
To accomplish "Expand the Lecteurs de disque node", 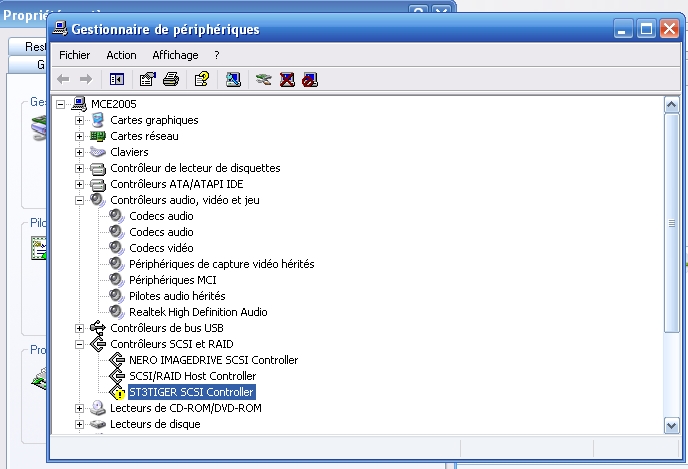I will pos(79,424).
